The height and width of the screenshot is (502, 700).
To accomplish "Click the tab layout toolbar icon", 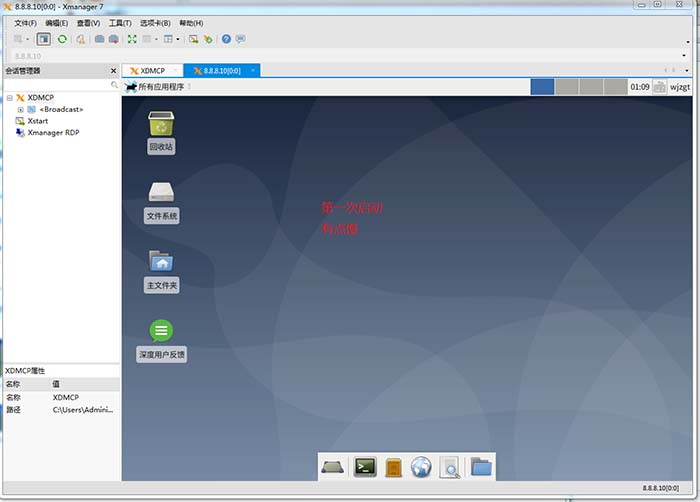I will pos(168,39).
